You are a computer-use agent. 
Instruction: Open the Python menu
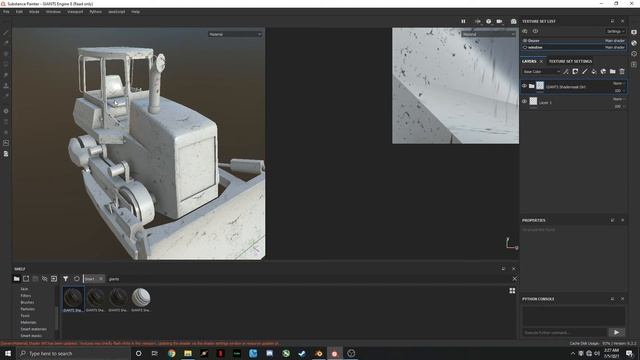pos(96,12)
